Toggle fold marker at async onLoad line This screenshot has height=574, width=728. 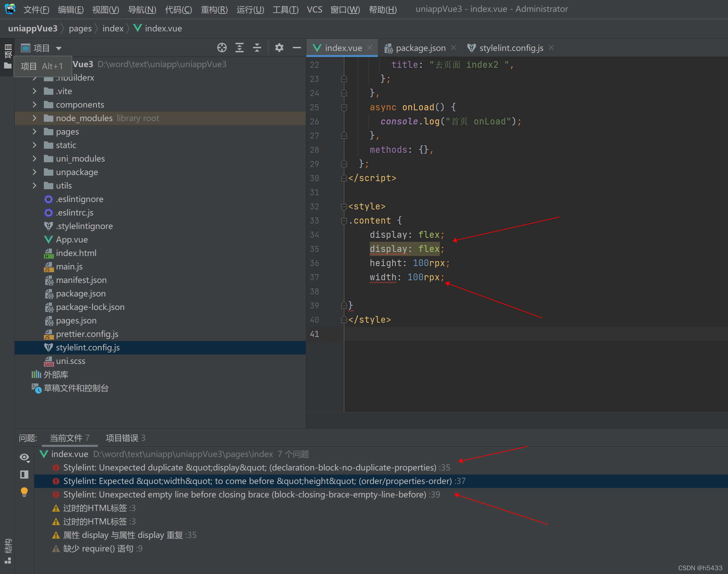point(344,108)
